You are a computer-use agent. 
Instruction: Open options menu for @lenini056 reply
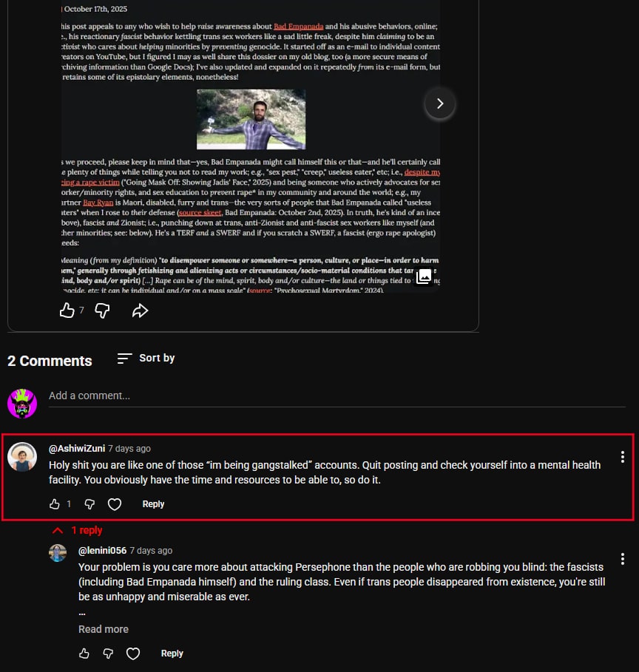coord(622,559)
